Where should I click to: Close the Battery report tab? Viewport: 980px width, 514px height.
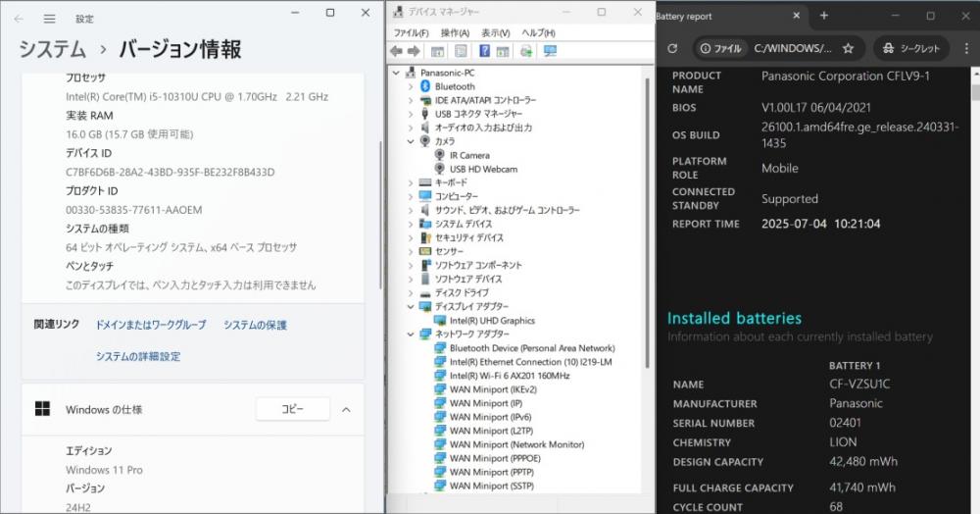click(x=796, y=16)
